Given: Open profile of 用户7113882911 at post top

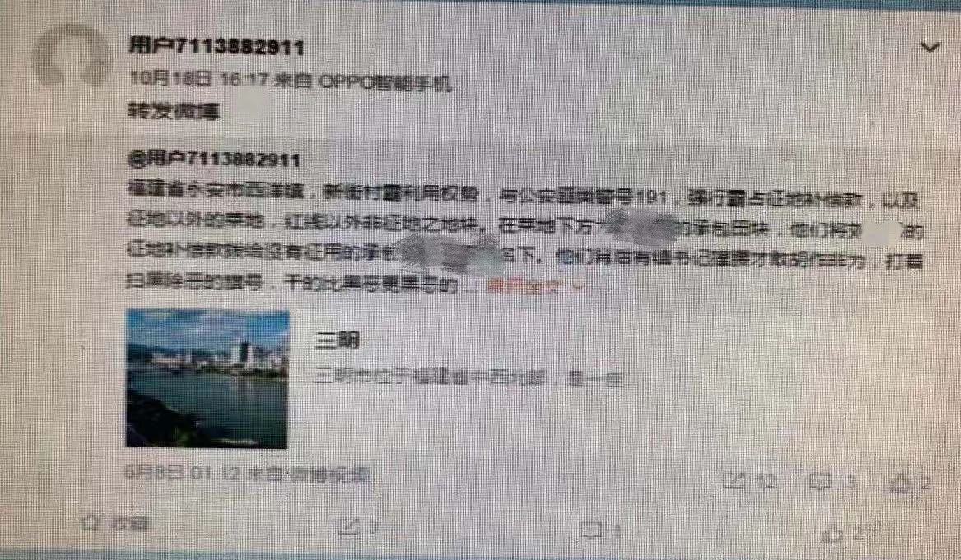Looking at the screenshot, I should pos(216,47).
